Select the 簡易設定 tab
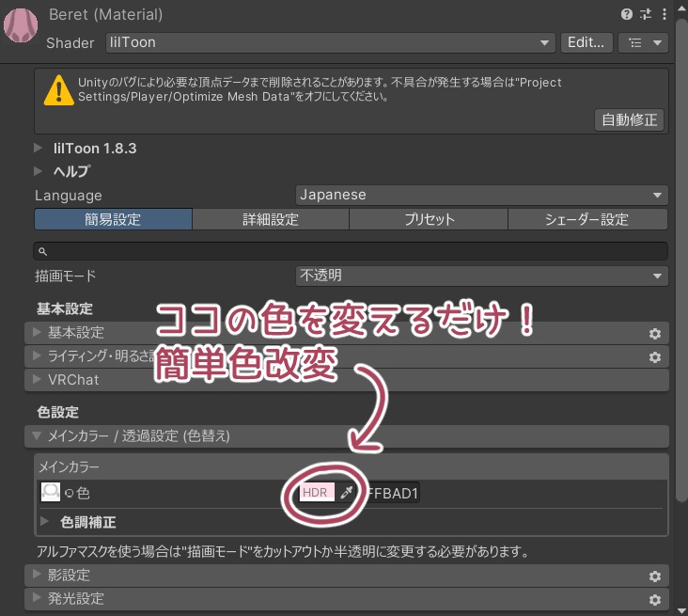This screenshot has height=616, width=688. 113,219
